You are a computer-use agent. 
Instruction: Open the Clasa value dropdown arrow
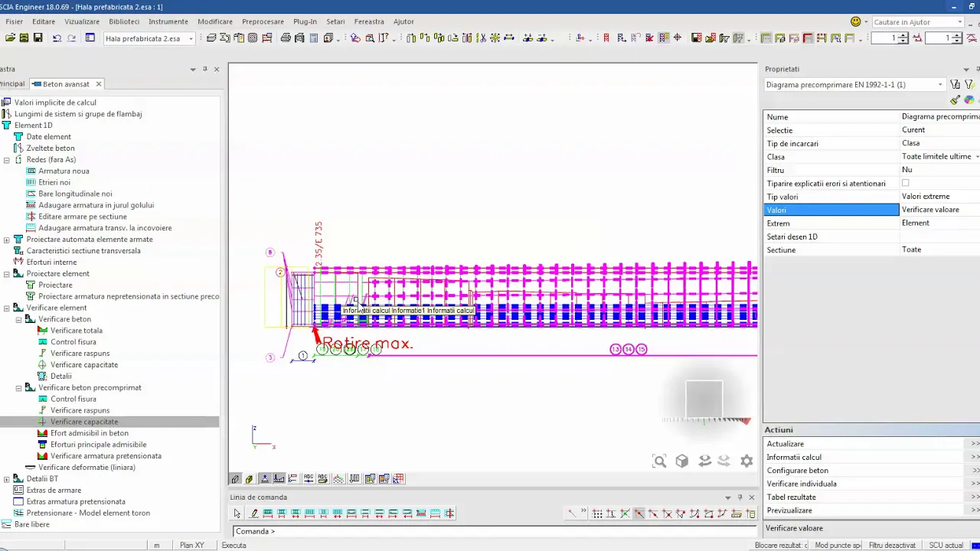pyautogui.click(x=977, y=156)
